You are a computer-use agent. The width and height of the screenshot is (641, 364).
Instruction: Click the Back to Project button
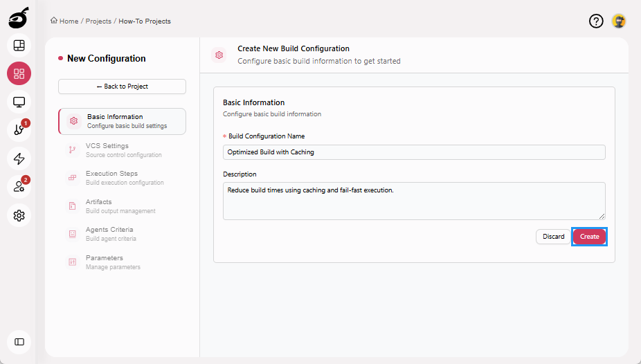click(123, 87)
